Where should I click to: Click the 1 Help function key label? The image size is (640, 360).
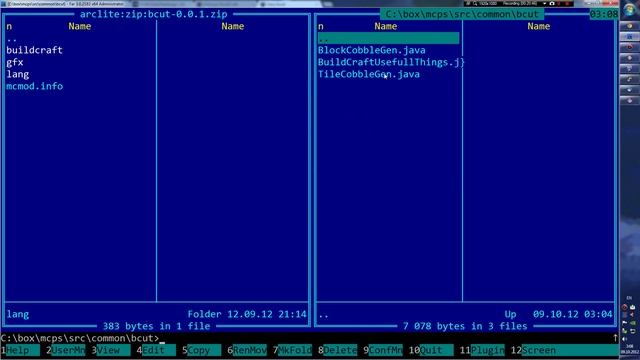pos(20,350)
